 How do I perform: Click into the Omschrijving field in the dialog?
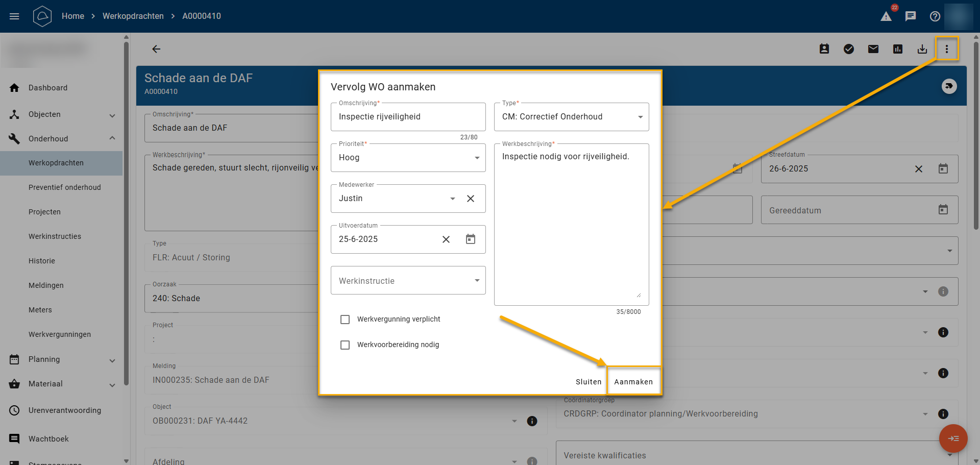(408, 117)
